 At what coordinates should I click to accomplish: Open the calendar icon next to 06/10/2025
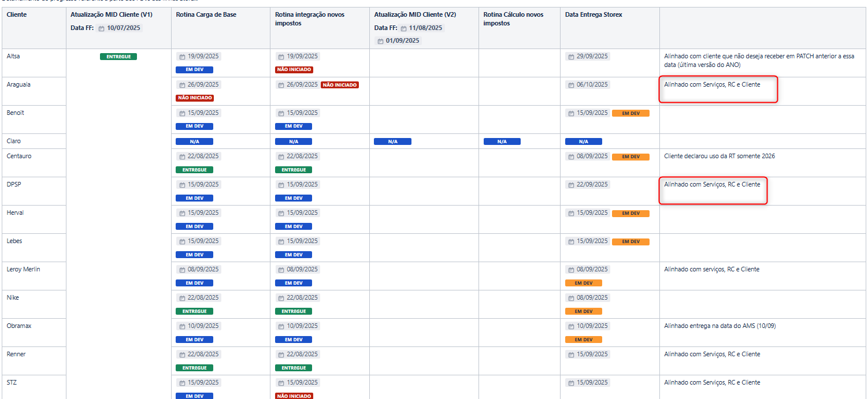tap(571, 85)
